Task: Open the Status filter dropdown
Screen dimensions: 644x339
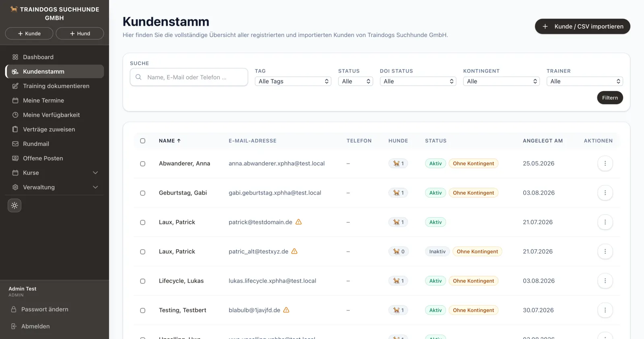Action: click(355, 81)
